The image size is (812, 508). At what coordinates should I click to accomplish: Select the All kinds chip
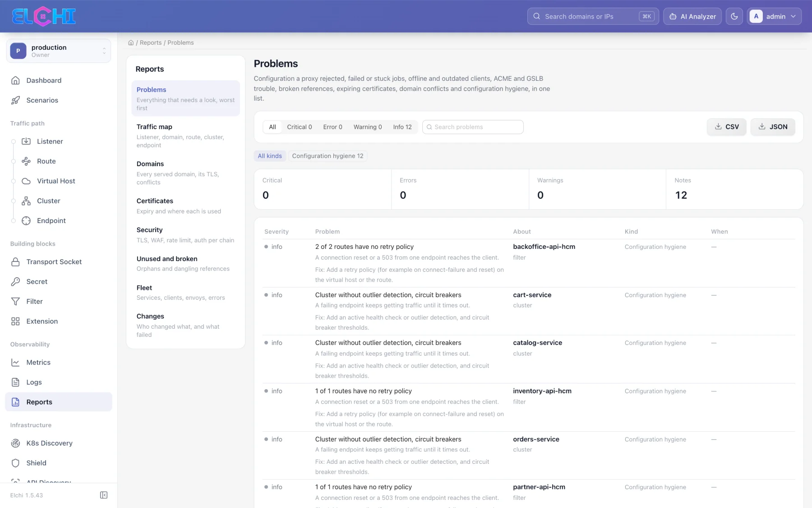pyautogui.click(x=270, y=156)
